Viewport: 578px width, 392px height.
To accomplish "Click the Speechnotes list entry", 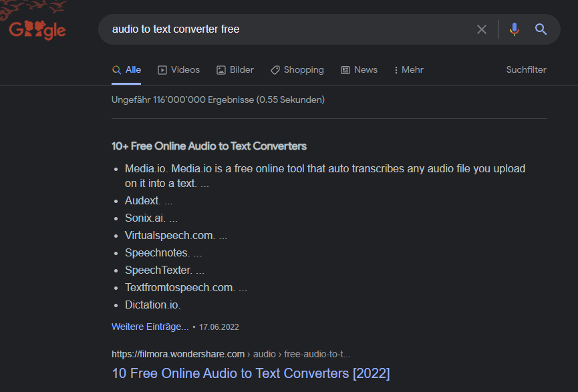I will point(163,252).
